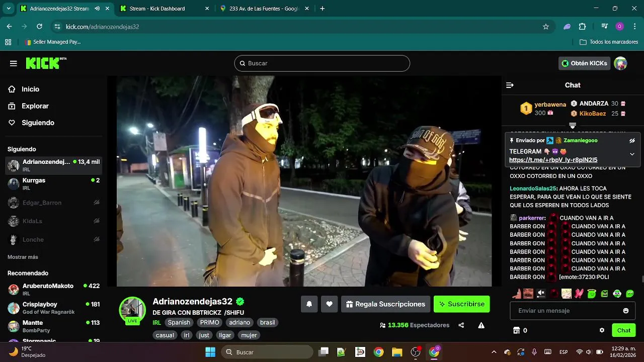Open Seller Managed Pay bookmark
The width and height of the screenshot is (644, 362).
click(53, 42)
